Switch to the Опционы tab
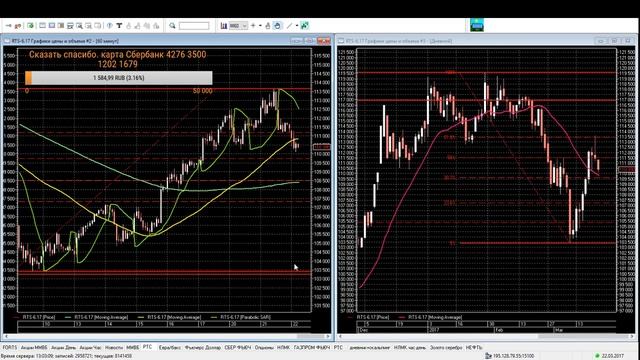The image size is (640, 360). click(x=264, y=347)
